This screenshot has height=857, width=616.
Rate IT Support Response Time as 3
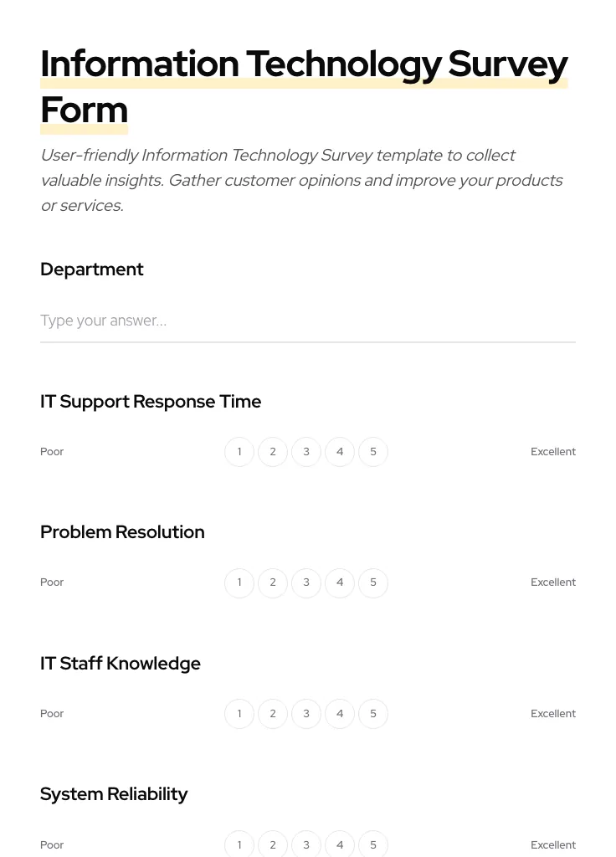[x=306, y=451]
